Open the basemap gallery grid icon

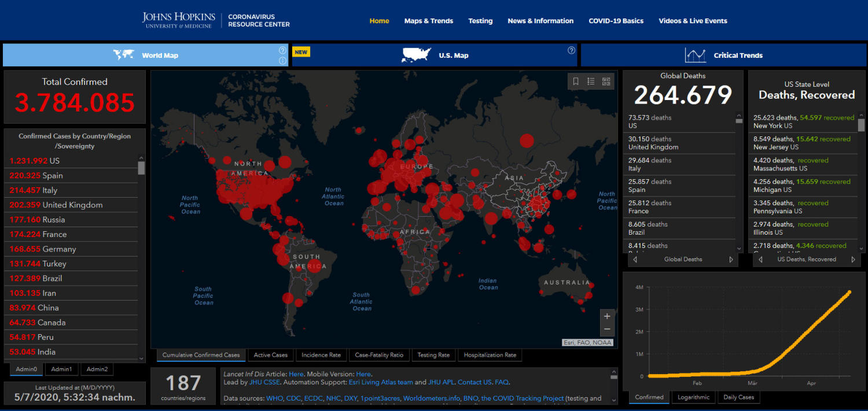606,82
